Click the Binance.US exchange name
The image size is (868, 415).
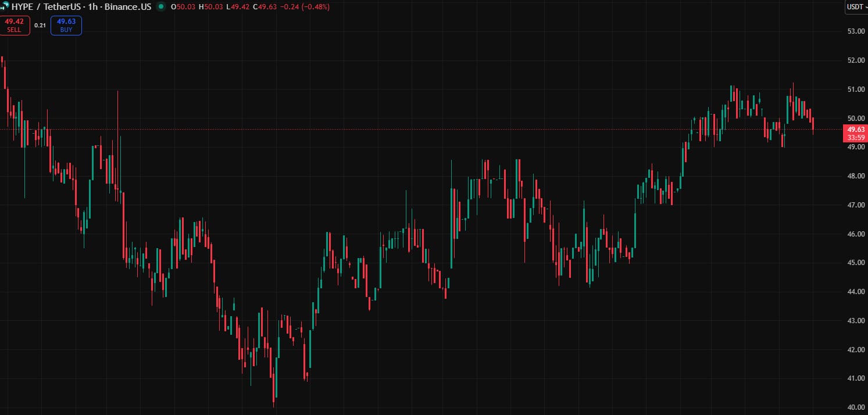click(128, 7)
